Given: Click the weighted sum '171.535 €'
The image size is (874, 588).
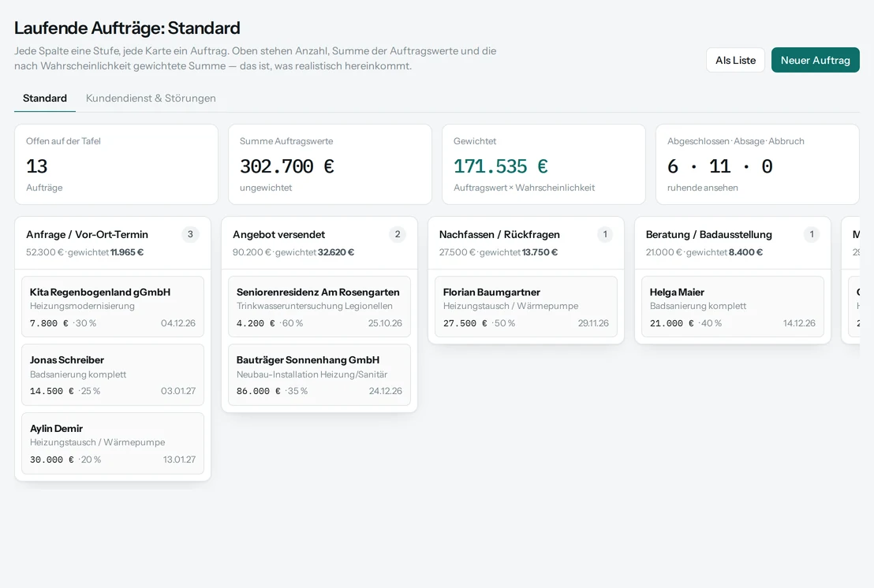Looking at the screenshot, I should click(x=501, y=166).
